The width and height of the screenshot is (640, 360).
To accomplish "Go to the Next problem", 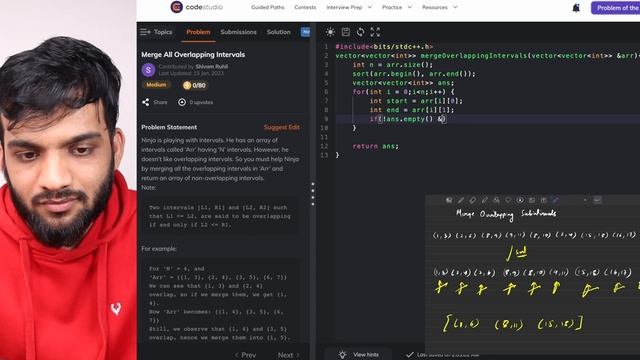I will pos(289,355).
